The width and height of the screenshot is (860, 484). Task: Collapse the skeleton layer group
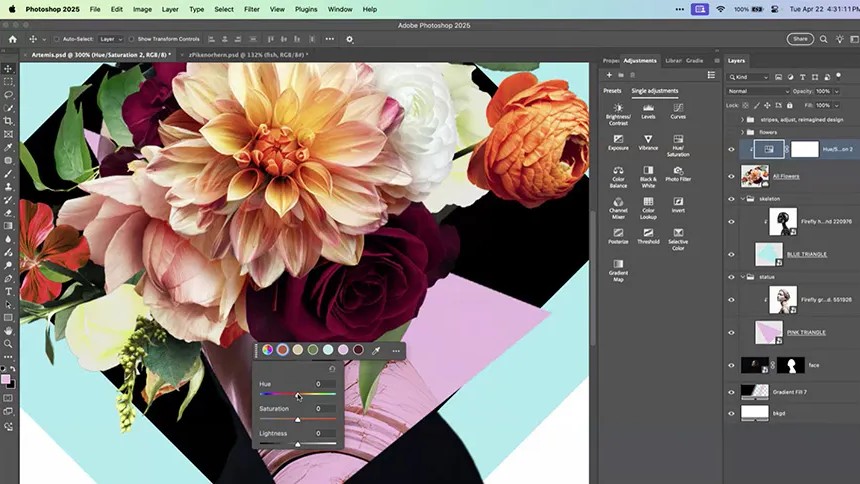tap(742, 199)
